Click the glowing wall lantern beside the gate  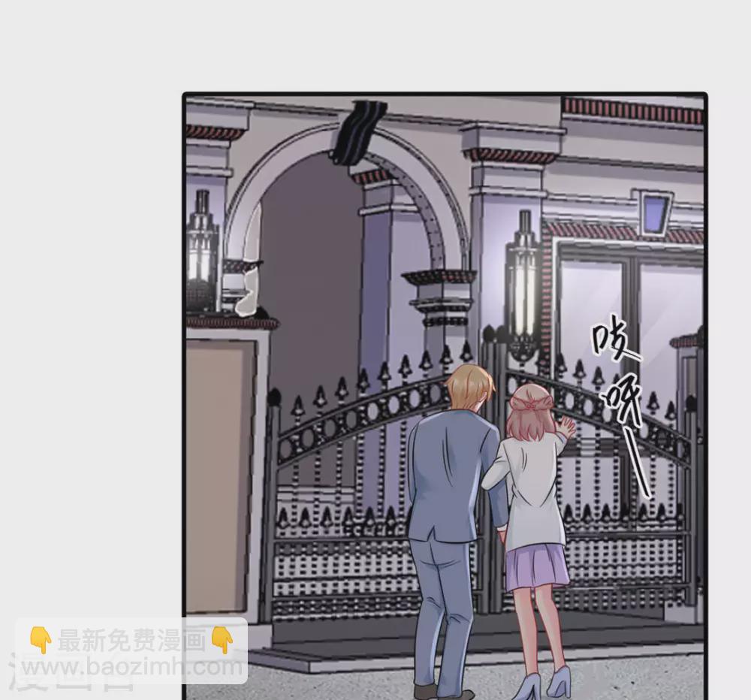(523, 284)
